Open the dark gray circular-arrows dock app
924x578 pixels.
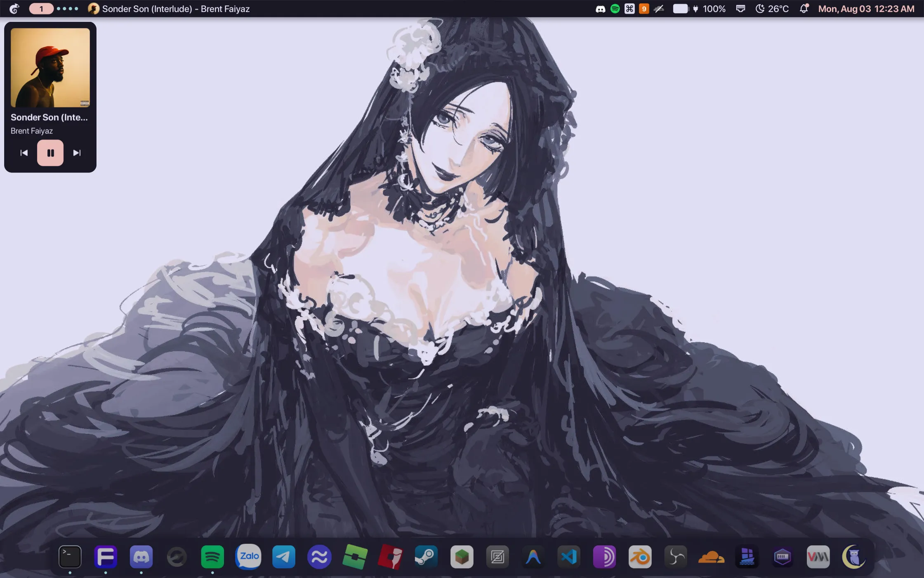[177, 557]
